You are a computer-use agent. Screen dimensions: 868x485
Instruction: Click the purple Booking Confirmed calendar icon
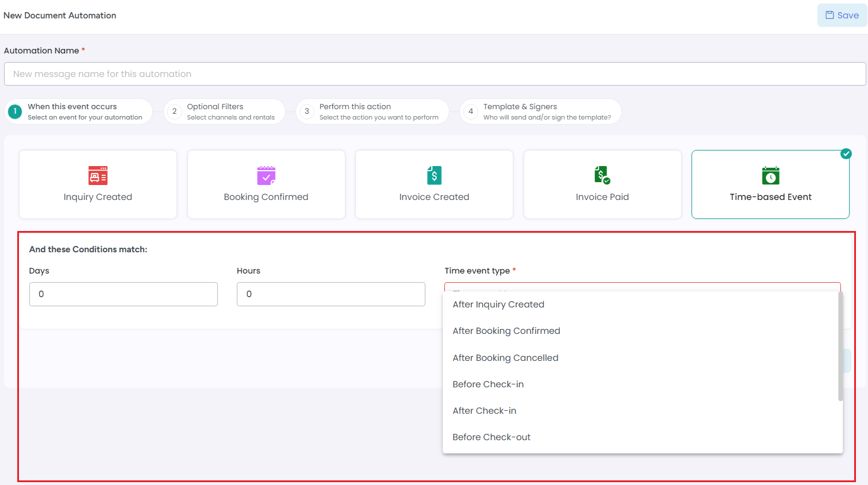tap(266, 175)
